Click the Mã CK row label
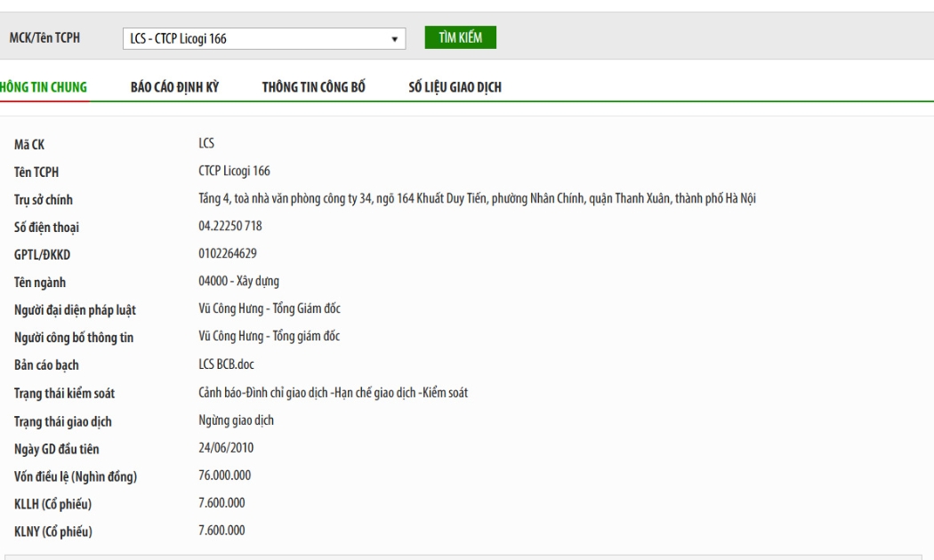The height and width of the screenshot is (560, 934). 29,145
